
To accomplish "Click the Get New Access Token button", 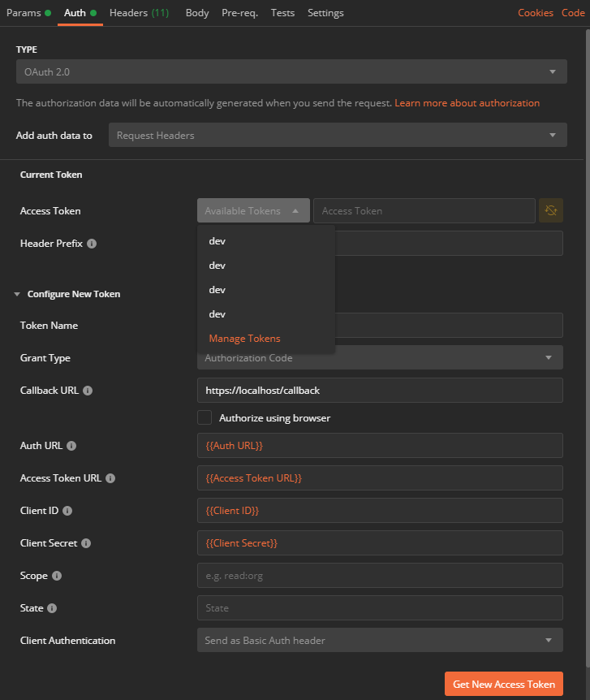I will (503, 684).
